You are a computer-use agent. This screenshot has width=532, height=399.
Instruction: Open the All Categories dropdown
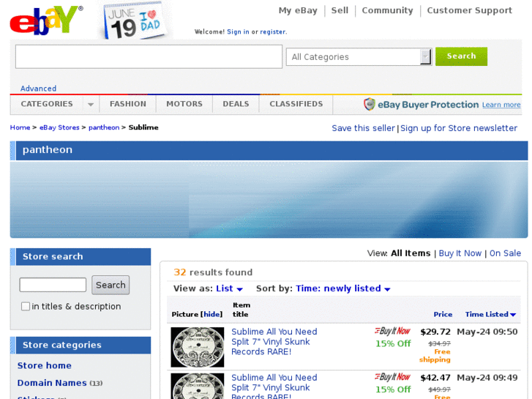pyautogui.click(x=359, y=56)
